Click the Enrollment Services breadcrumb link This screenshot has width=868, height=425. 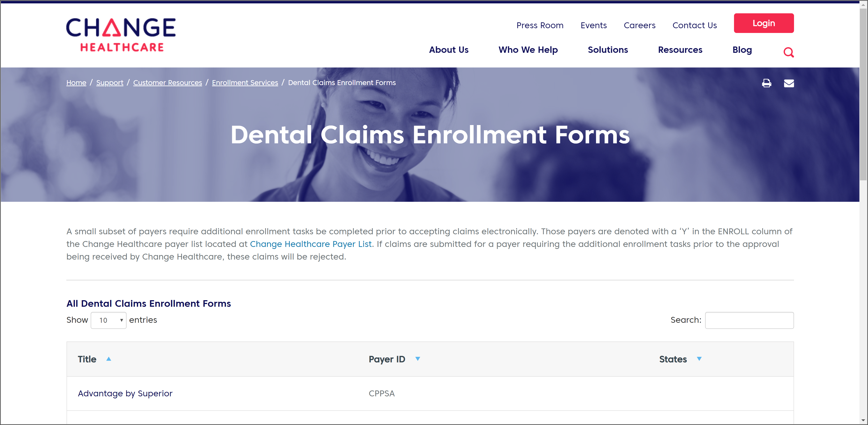click(245, 83)
